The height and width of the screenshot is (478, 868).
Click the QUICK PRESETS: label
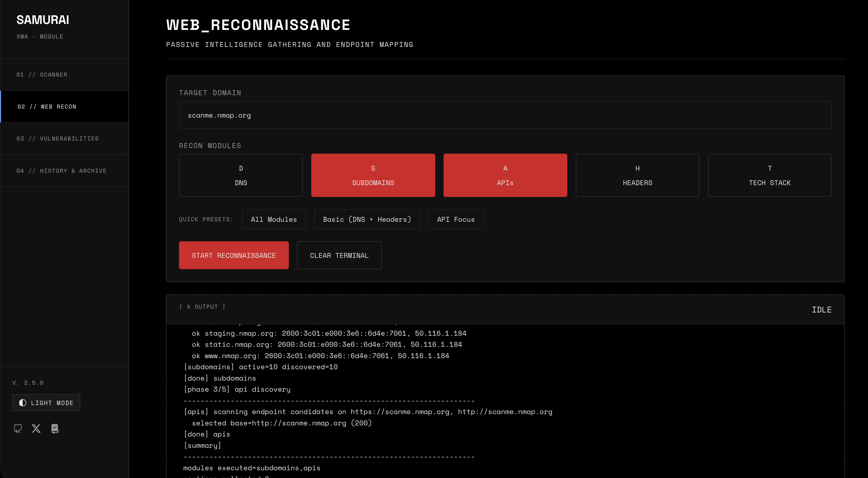coord(206,219)
